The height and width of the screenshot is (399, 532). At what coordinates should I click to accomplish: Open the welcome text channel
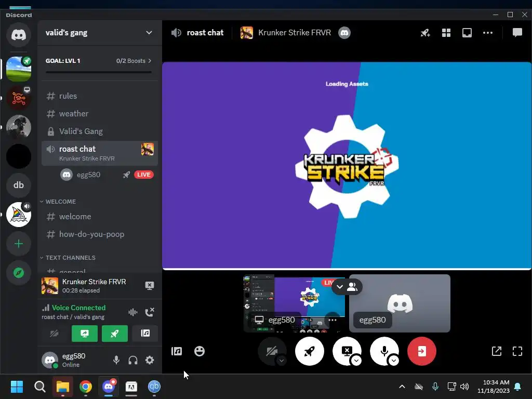[99, 217]
